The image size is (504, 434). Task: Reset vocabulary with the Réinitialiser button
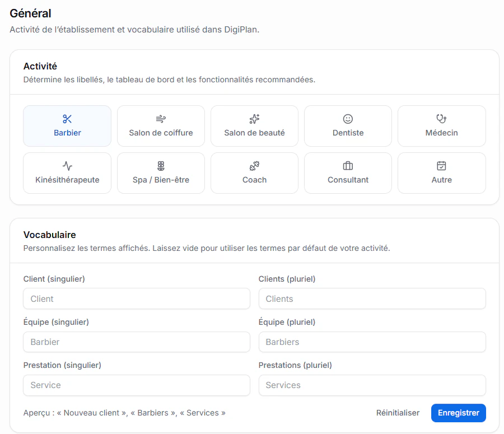398,413
